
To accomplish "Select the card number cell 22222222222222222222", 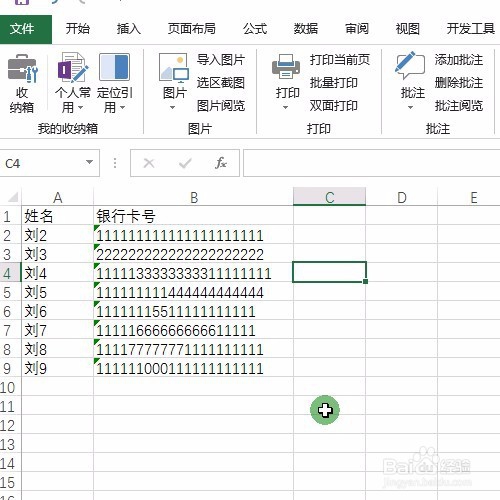I will 194,254.
